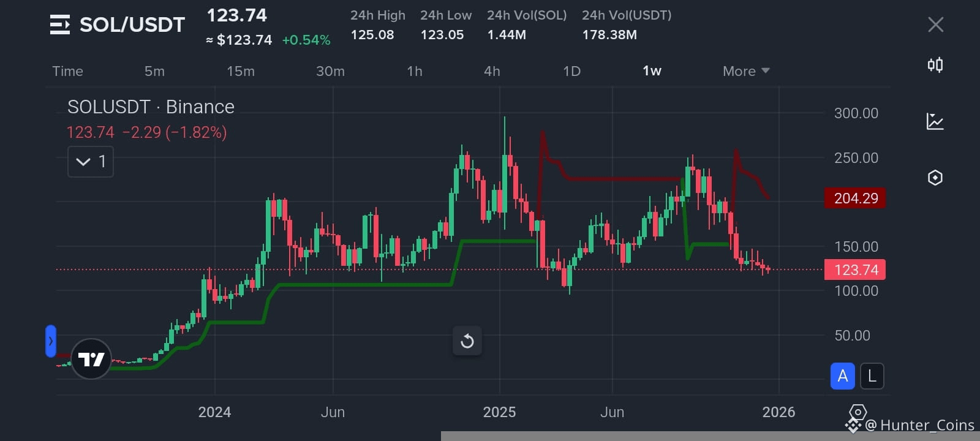Click the large 123.74 last price
This screenshot has width=980, height=441.
pos(237,15)
